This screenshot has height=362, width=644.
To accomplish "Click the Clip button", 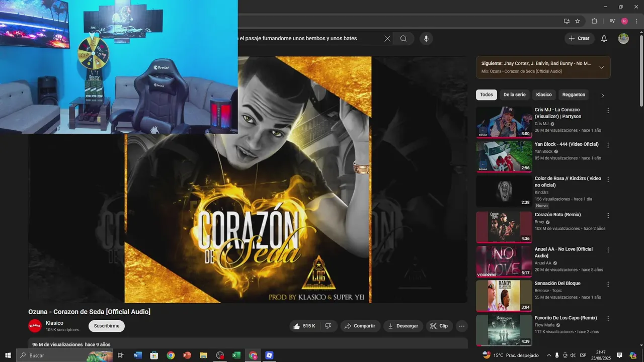I will click(439, 326).
